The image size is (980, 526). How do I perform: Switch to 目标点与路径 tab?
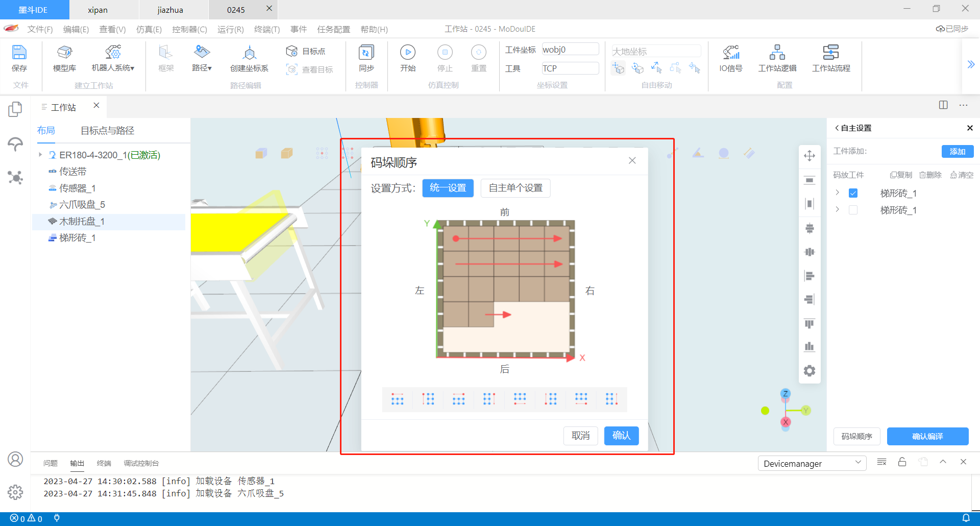click(x=107, y=131)
